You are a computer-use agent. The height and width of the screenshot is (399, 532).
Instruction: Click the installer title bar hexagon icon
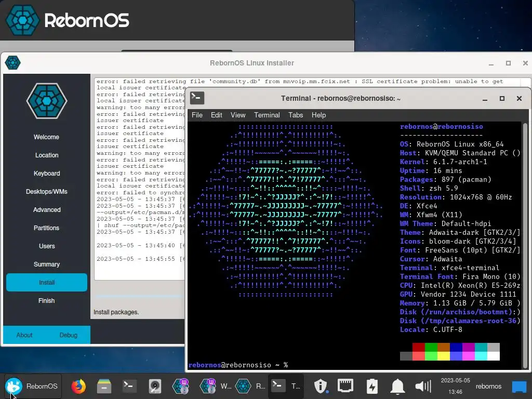coord(13,63)
